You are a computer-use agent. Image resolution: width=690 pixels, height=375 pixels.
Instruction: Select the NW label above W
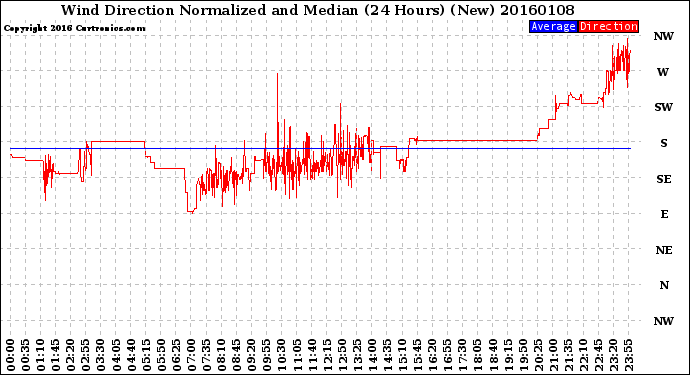click(664, 36)
